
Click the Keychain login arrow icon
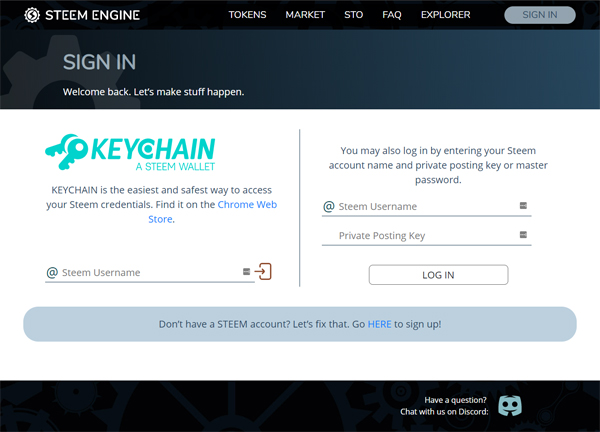264,271
